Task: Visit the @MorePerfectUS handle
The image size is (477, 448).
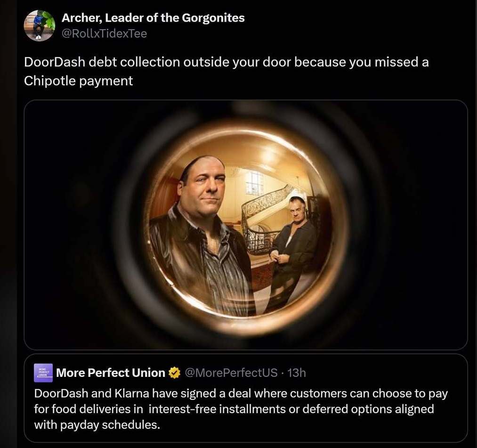Action: pos(231,373)
